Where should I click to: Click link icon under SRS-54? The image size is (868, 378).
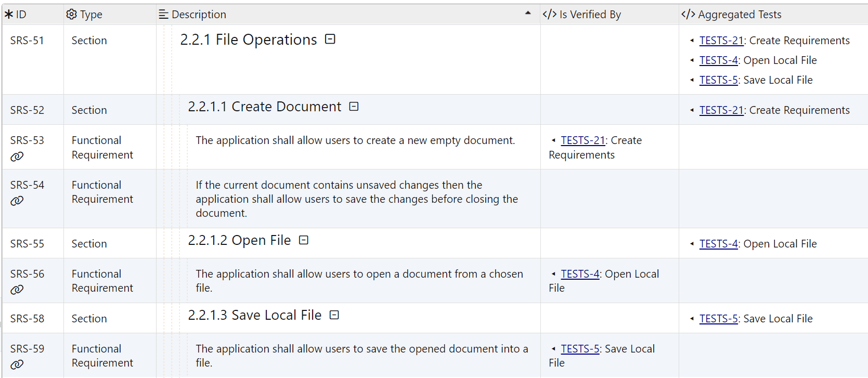tap(17, 201)
